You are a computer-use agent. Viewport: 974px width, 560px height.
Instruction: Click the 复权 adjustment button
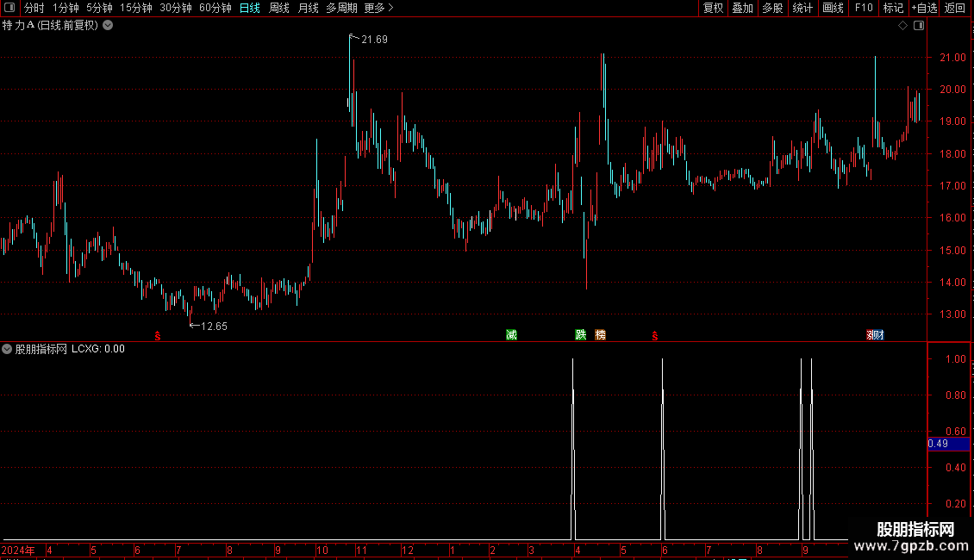tap(713, 8)
